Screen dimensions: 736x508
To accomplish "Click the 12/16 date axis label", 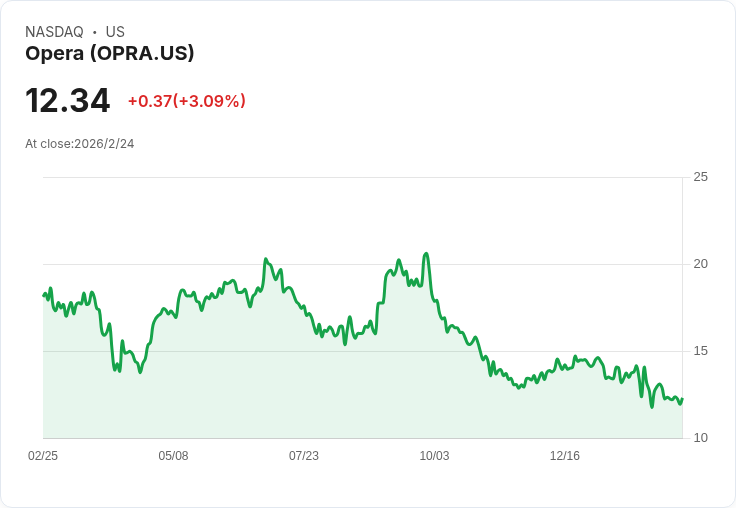I will pos(565,455).
